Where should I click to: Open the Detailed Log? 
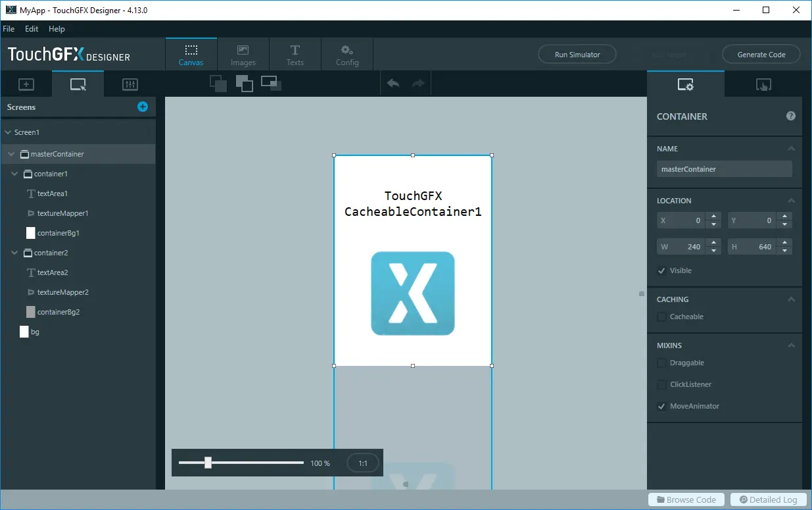coord(767,499)
